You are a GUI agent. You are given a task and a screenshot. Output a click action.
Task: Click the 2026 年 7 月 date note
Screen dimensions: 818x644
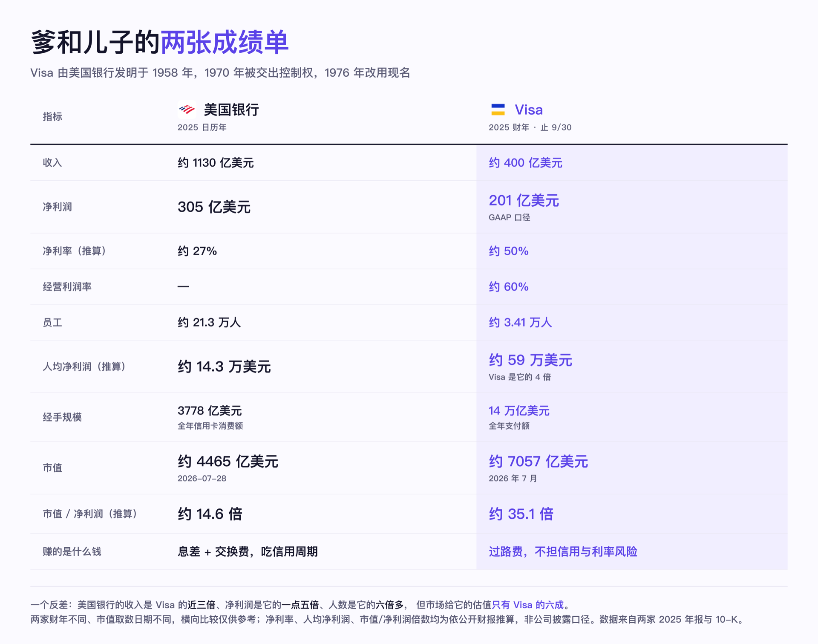(x=513, y=479)
